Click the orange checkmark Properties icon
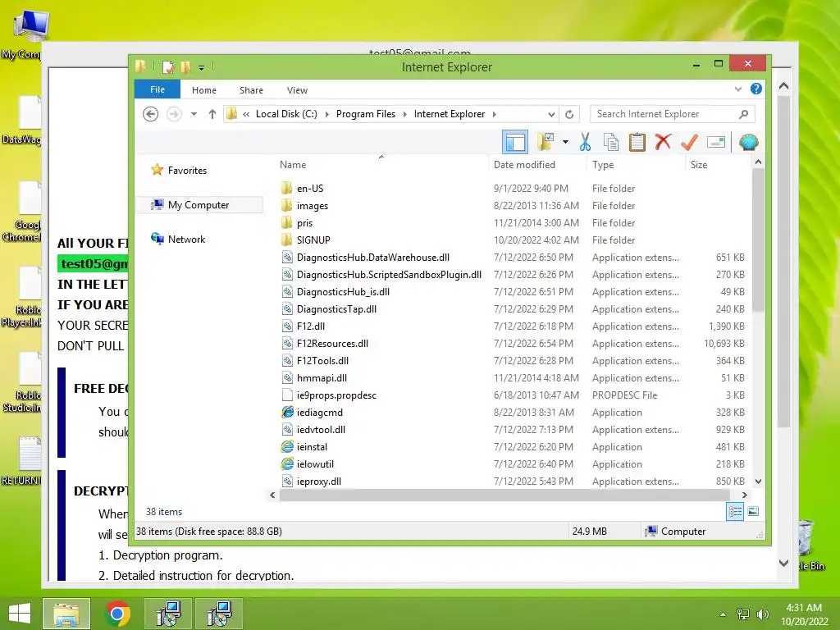840x630 pixels. 689,142
